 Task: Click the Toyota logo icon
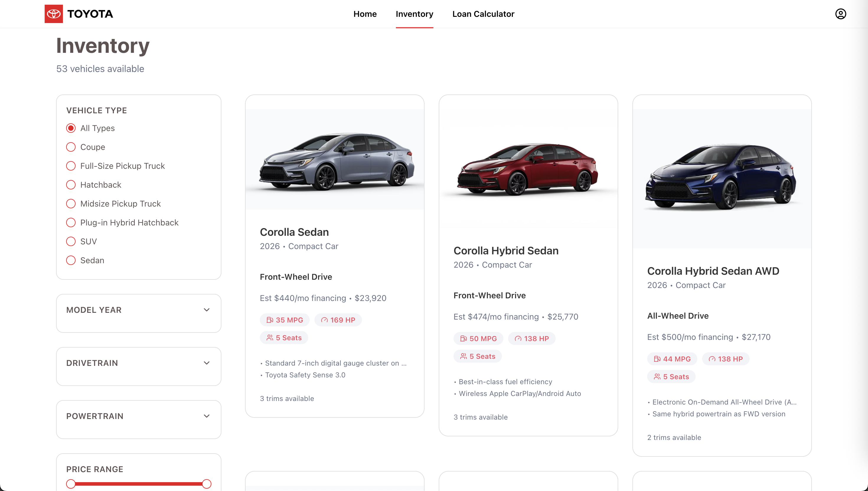(x=54, y=14)
